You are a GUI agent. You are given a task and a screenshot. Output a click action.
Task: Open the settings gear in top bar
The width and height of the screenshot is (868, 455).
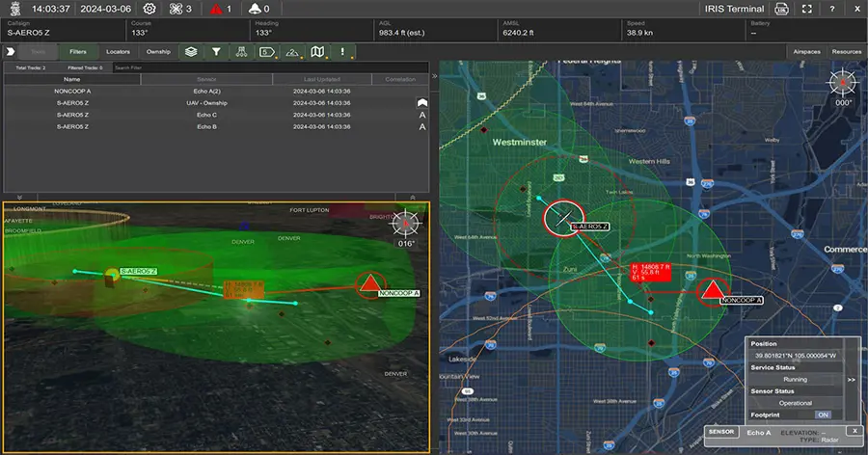click(149, 9)
